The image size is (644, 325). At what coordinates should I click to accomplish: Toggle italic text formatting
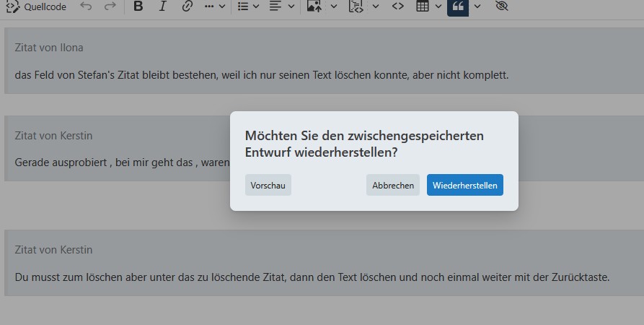click(162, 6)
